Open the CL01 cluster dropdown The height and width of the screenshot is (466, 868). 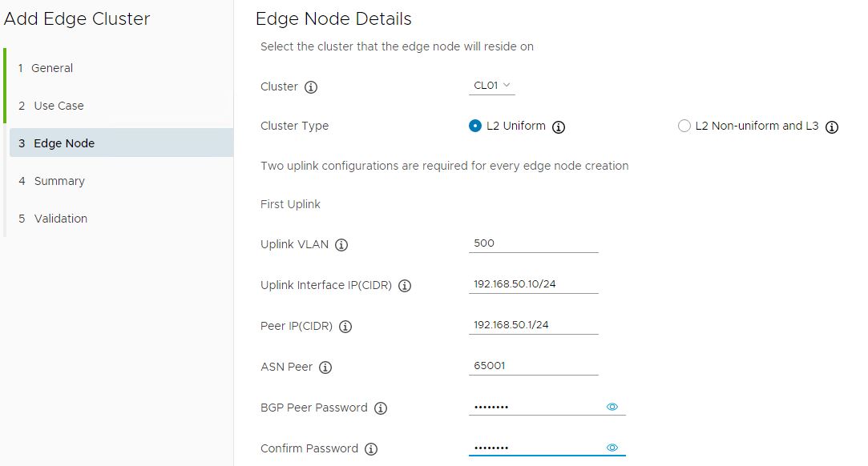(491, 86)
